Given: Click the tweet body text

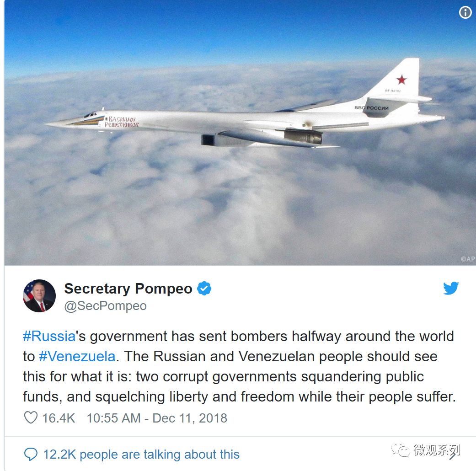Looking at the screenshot, I should (x=239, y=367).
